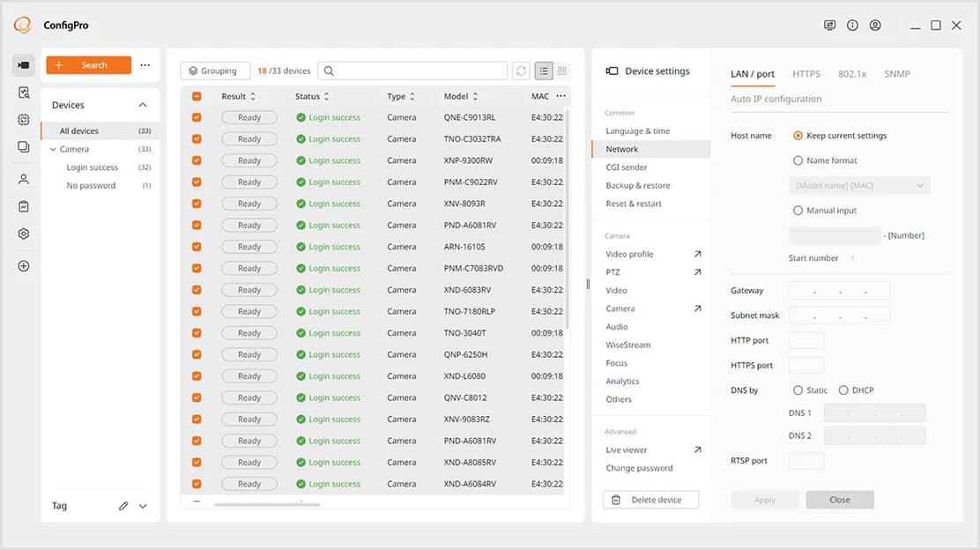Click the refresh device list icon
Image resolution: width=980 pixels, height=550 pixels.
(x=521, y=71)
